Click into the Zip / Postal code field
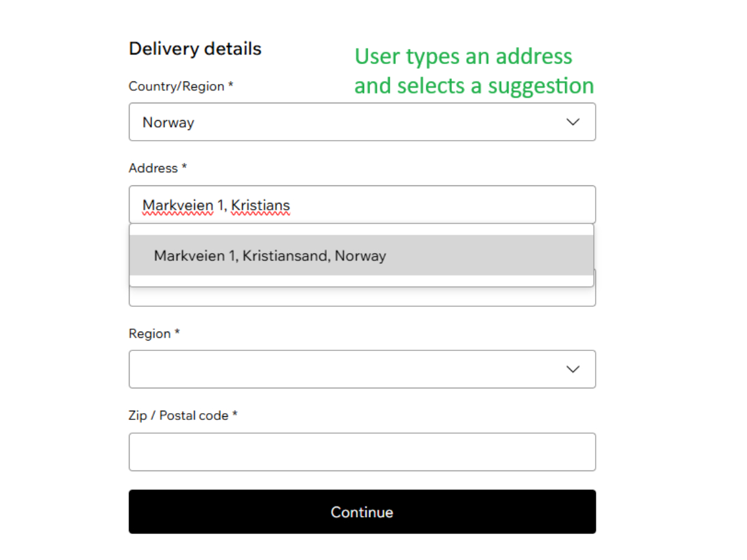The width and height of the screenshot is (747, 560). coord(362,452)
